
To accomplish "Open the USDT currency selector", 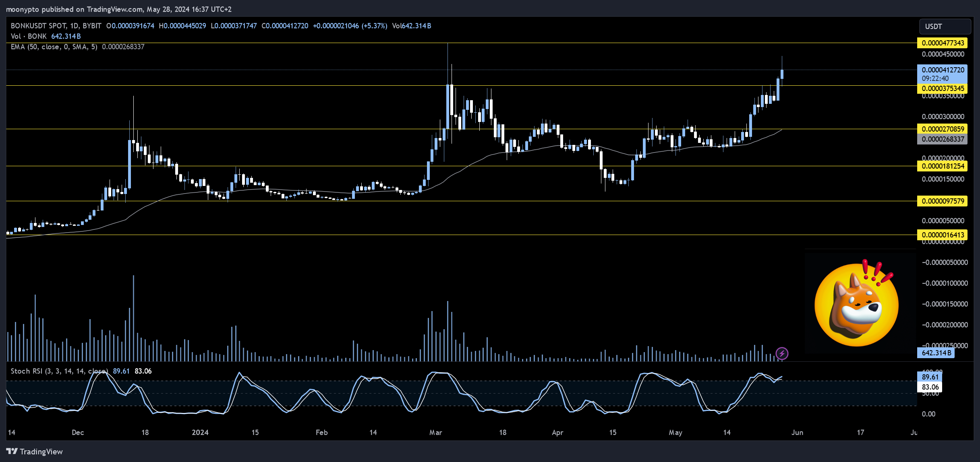I will pos(945,26).
